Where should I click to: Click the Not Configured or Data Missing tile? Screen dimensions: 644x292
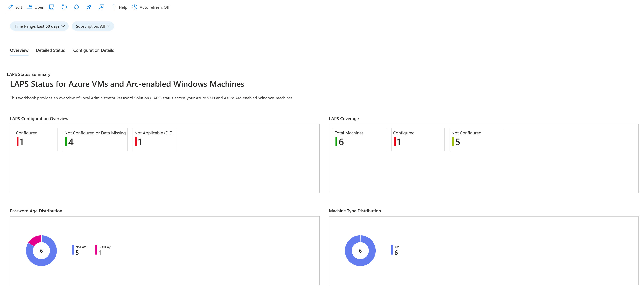click(x=95, y=139)
